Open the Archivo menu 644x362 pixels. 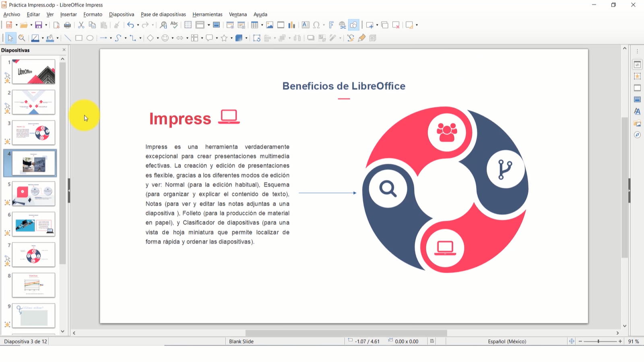click(12, 14)
